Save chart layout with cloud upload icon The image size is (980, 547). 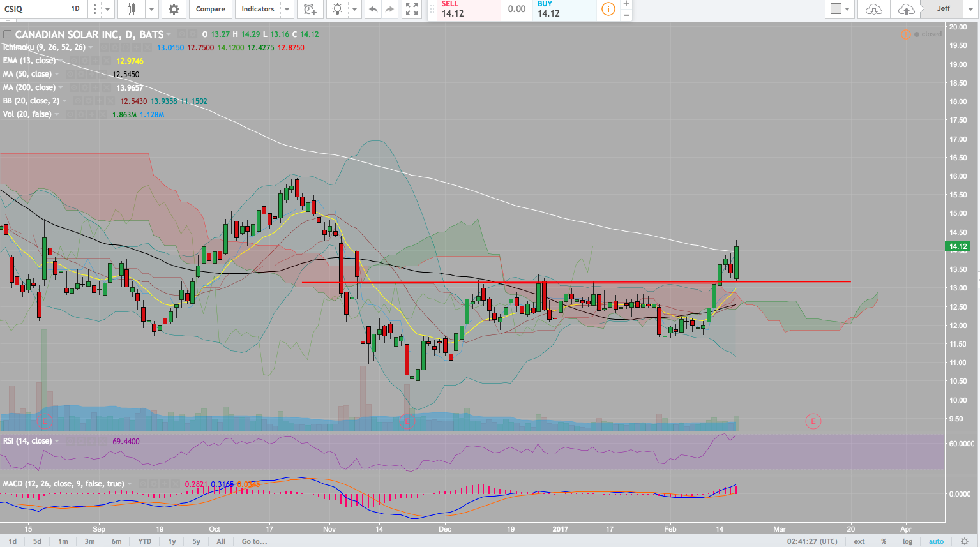(x=905, y=9)
